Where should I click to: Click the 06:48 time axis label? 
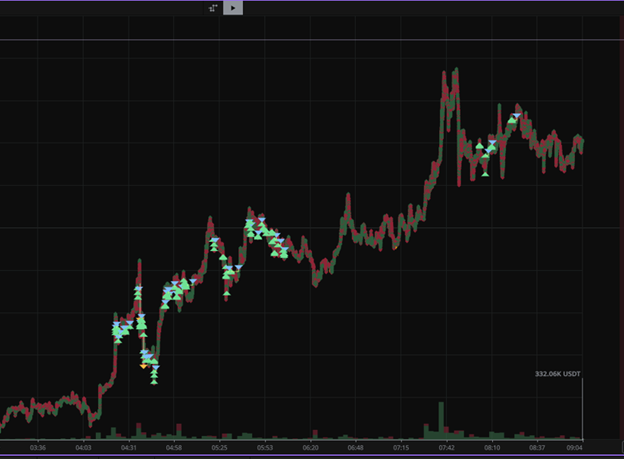click(x=355, y=448)
